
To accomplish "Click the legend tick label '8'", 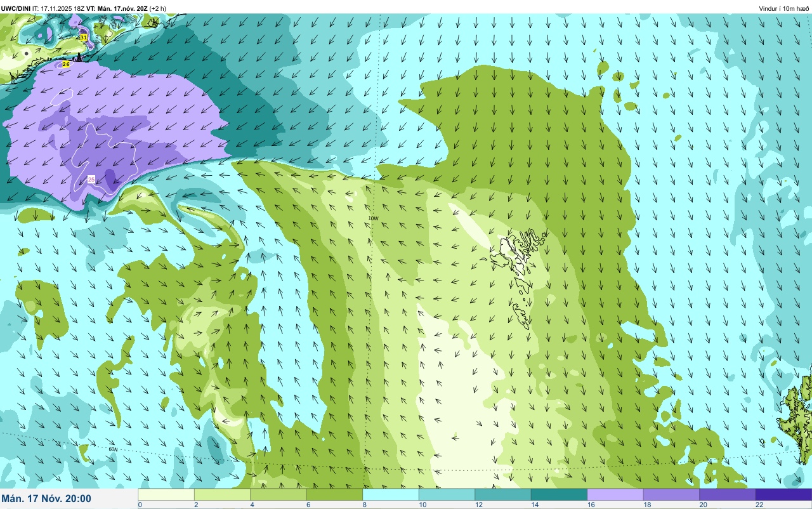I will pyautogui.click(x=363, y=505).
